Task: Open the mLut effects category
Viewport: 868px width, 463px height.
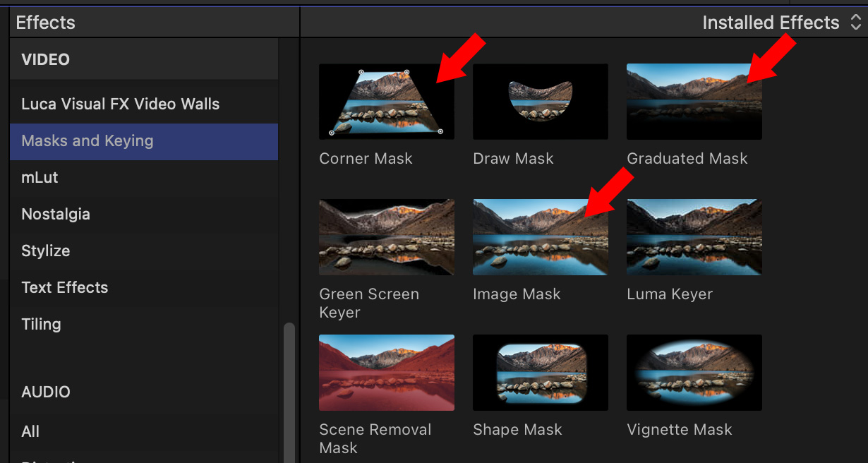Action: (x=40, y=177)
